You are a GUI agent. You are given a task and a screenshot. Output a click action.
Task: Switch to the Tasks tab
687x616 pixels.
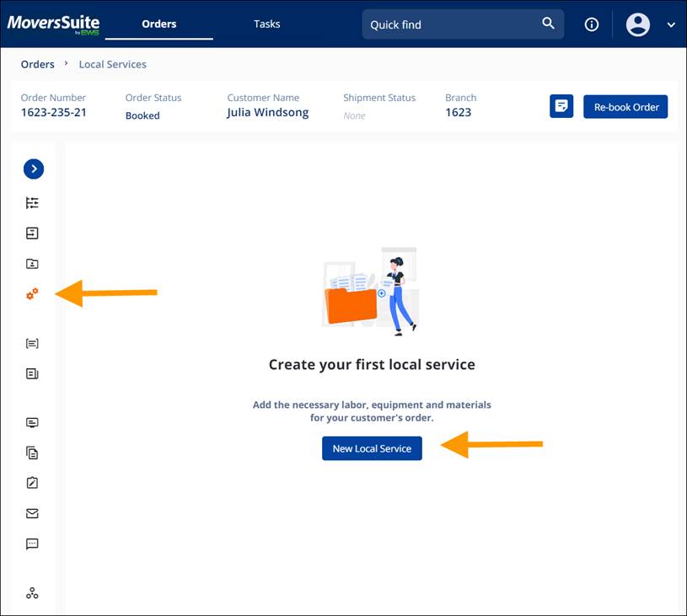click(x=266, y=24)
